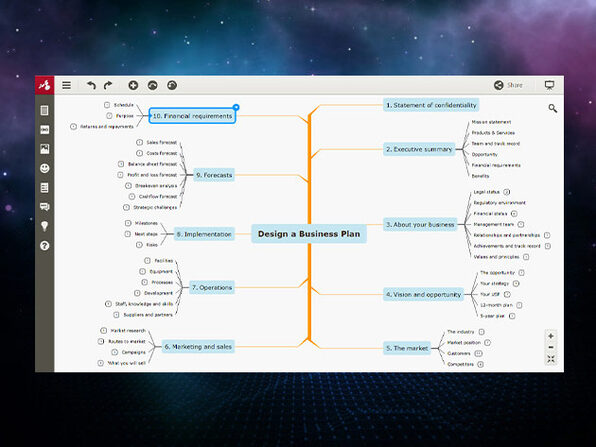Open the comments panel in sidebar
Image resolution: width=596 pixels, height=447 pixels.
click(44, 207)
